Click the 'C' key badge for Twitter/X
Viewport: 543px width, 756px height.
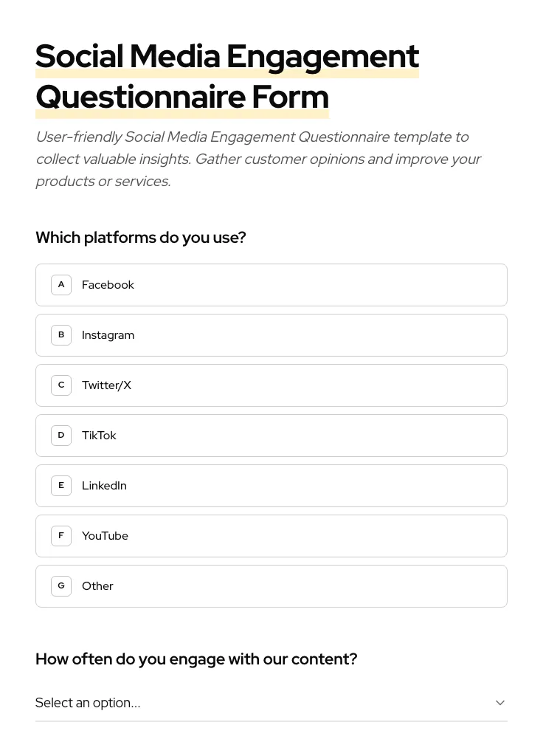[x=61, y=385]
